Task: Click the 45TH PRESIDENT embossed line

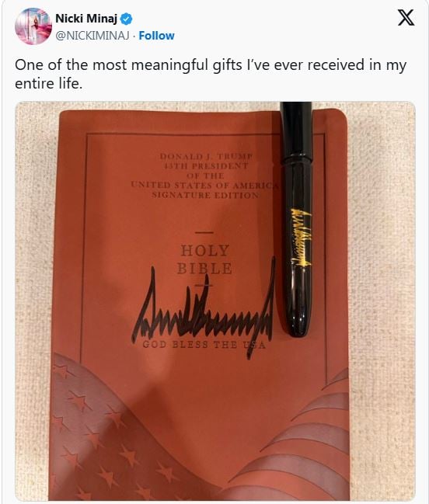Action: [x=206, y=166]
